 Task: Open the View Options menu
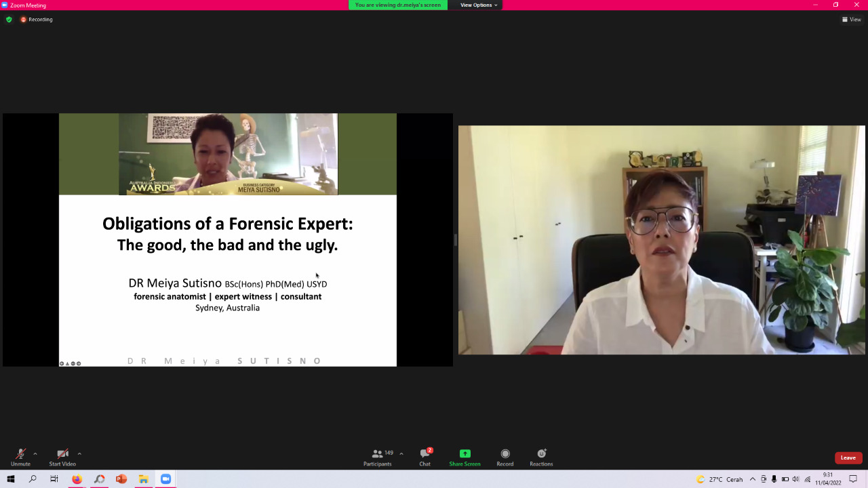click(478, 5)
